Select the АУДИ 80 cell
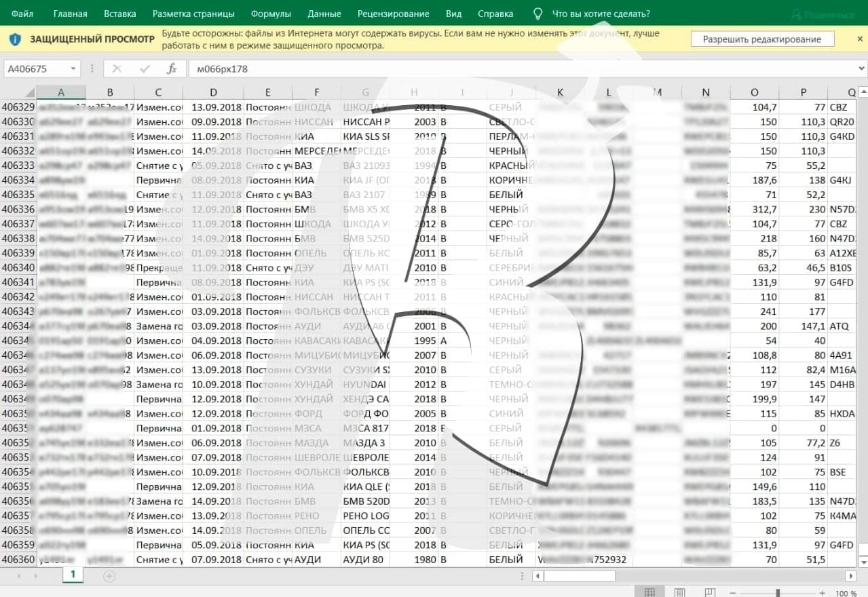Viewport: 868px width, 597px height. pyautogui.click(x=366, y=560)
